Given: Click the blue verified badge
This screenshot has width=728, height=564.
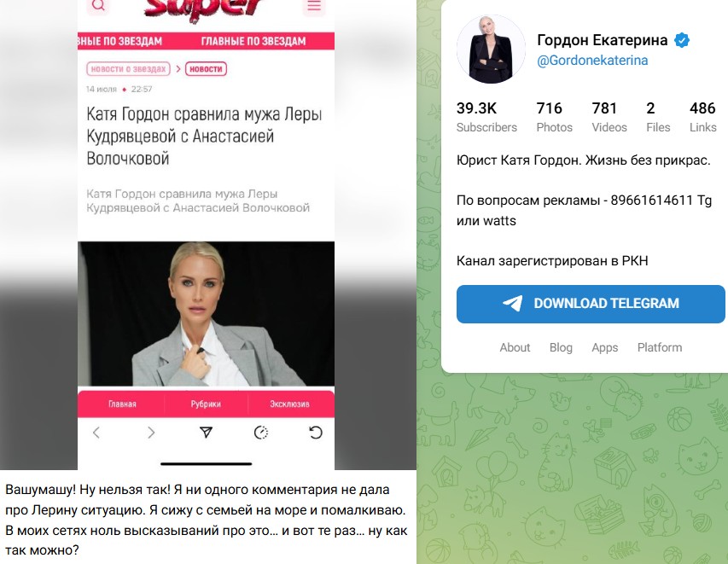Looking at the screenshot, I should [682, 40].
